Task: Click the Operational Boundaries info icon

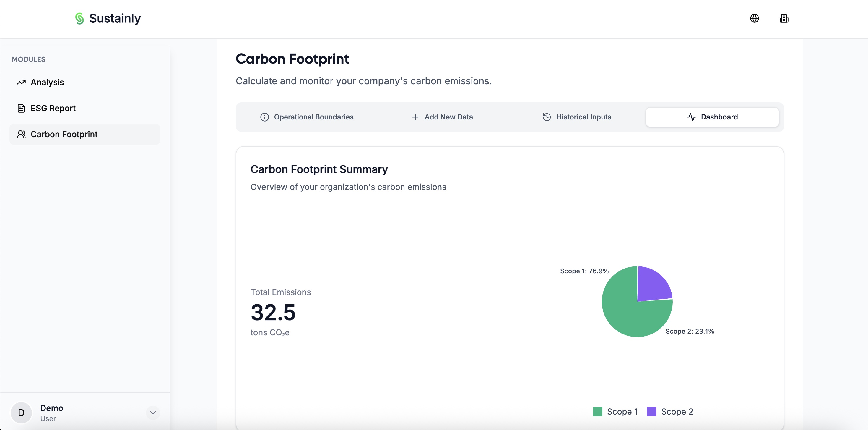Action: click(264, 117)
